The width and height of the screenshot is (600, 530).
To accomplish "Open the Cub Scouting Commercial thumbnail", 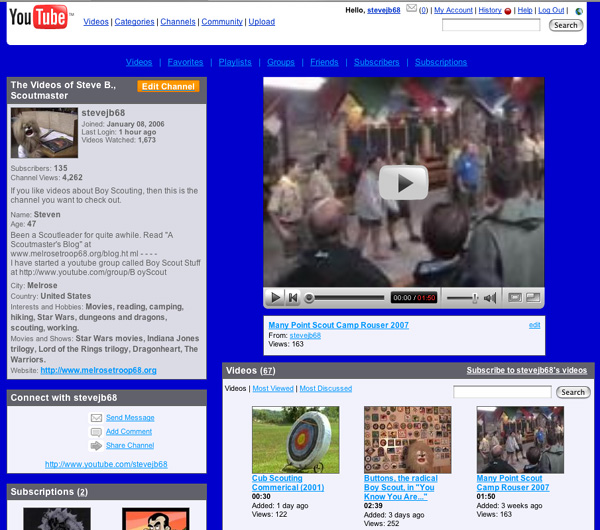I will pyautogui.click(x=295, y=440).
